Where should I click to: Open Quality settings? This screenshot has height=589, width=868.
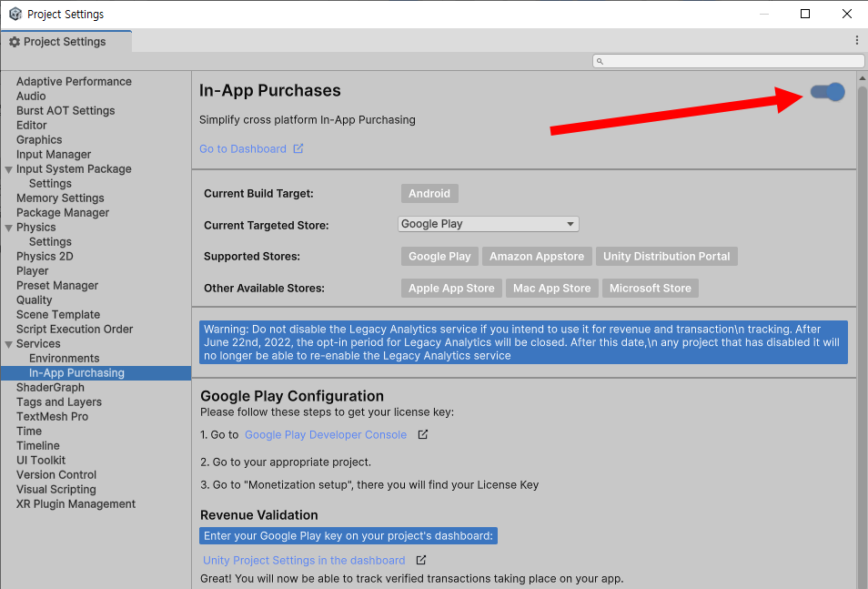click(x=35, y=300)
